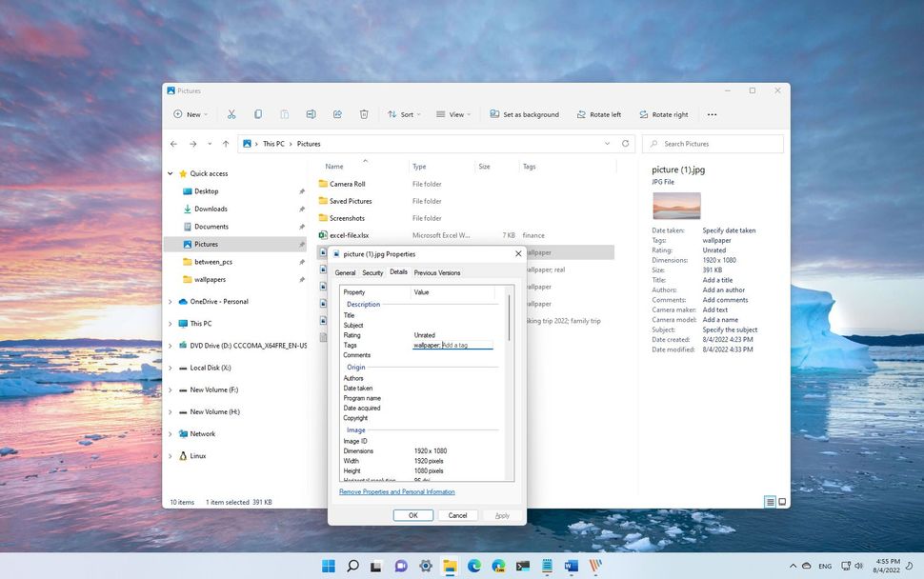Open the View dropdown
The height and width of the screenshot is (579, 924).
[x=455, y=114]
